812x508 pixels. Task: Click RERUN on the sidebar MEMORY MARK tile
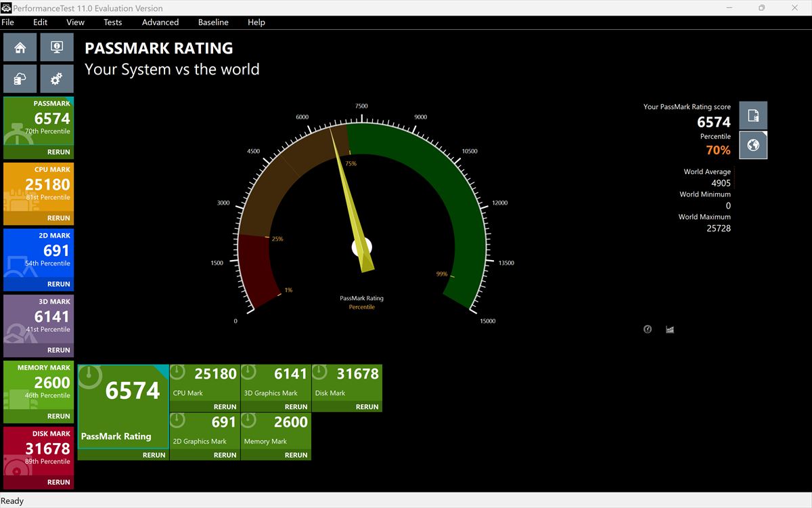[59, 416]
